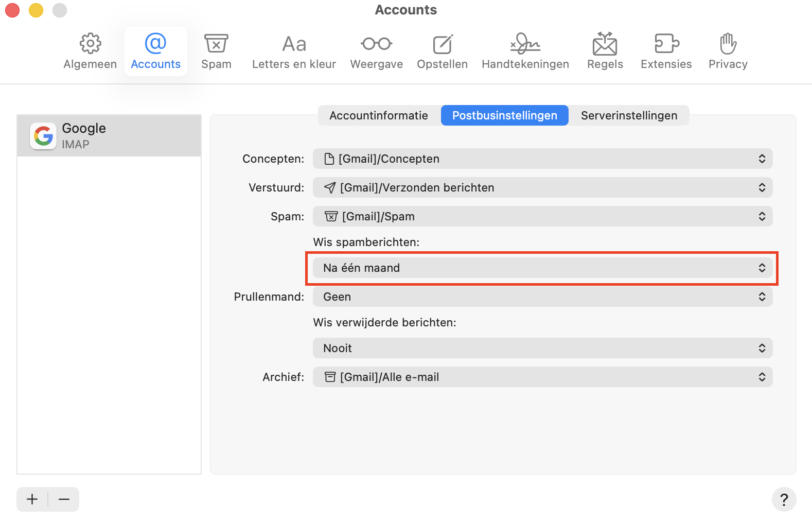Open the Verstuurd mailbox dropdown

[543, 187]
